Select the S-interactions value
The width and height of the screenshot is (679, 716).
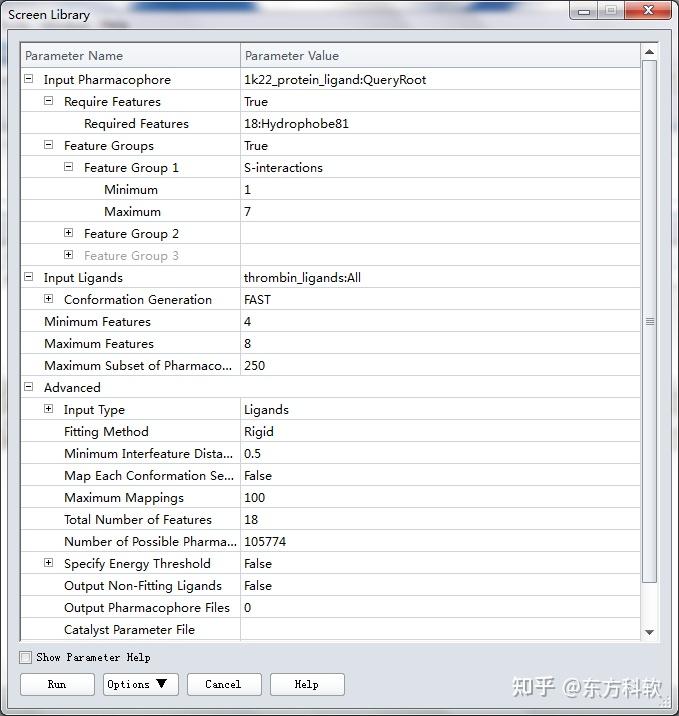coord(283,168)
